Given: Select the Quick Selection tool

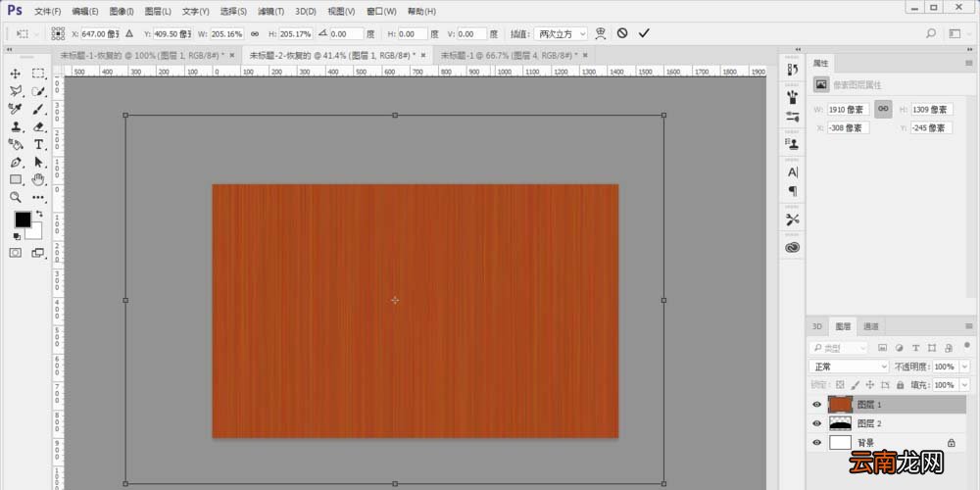Looking at the screenshot, I should [x=38, y=91].
